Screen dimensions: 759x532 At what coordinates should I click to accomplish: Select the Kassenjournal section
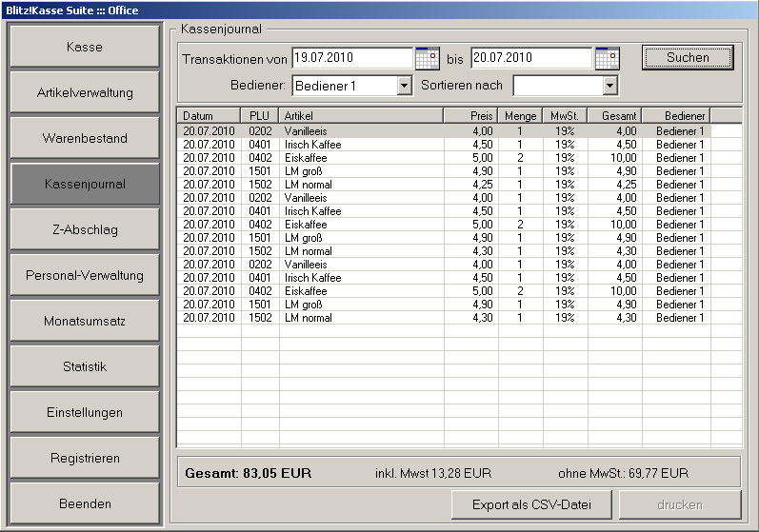coord(85,184)
